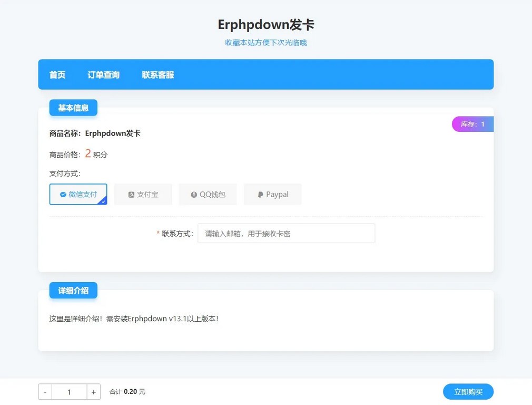The width and height of the screenshot is (532, 405).
Task: Click the quantity value field
Action: (69, 392)
